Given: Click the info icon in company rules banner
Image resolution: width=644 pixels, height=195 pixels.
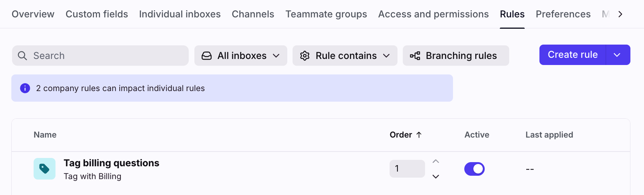Looking at the screenshot, I should click(x=25, y=88).
